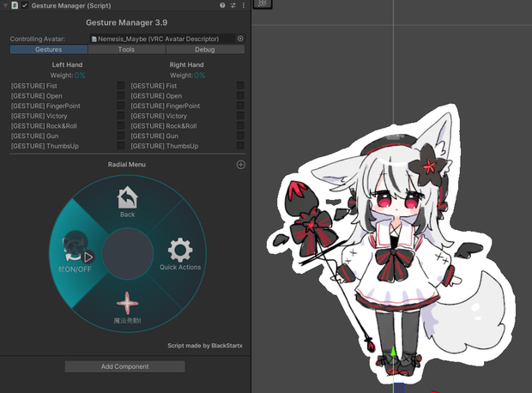Open the Controlling Avatar object picker
The width and height of the screenshot is (532, 393).
tap(240, 39)
